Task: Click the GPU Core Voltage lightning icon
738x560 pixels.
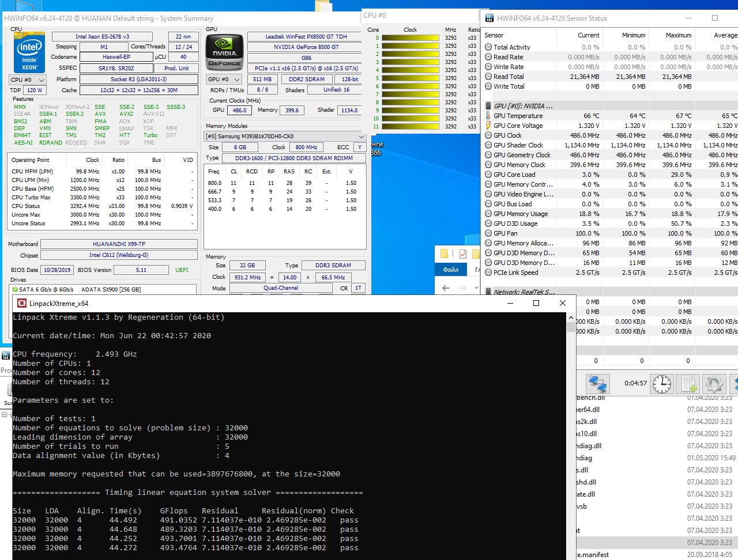Action: 488,126
